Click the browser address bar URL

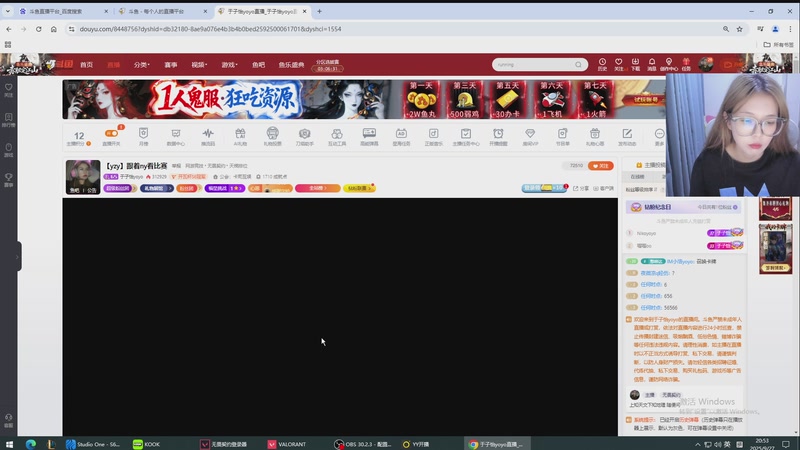pos(210,29)
